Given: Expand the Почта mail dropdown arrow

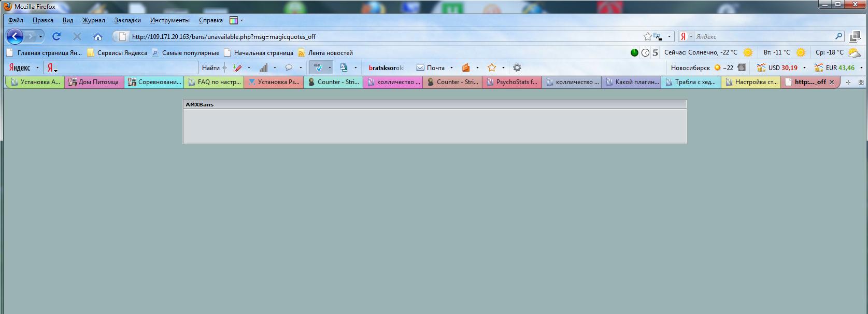Looking at the screenshot, I should (x=451, y=67).
